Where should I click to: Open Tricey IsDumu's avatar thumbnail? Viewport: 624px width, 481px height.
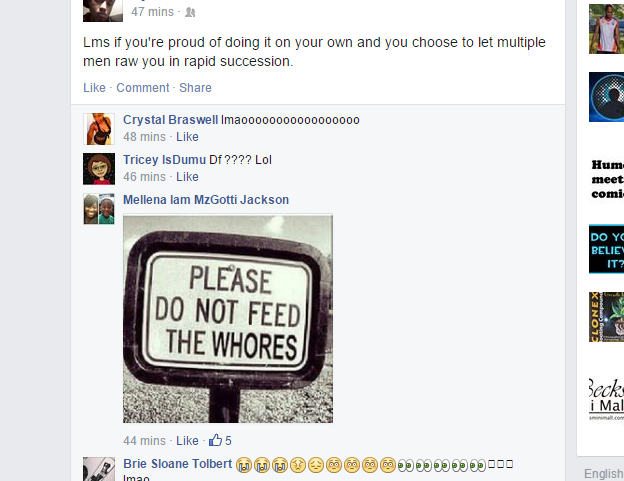pos(99,169)
